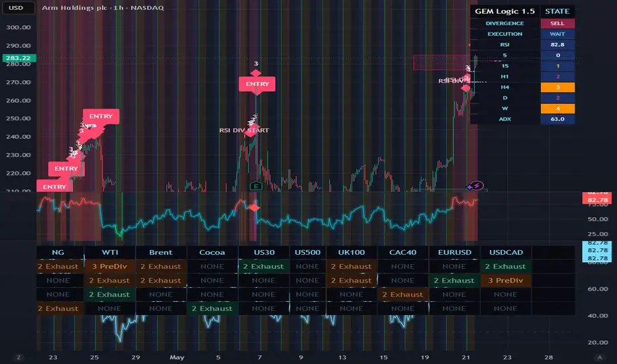Screen dimensions: 617x364
Task: Click '2 Exhaust' cell under USDCAD
Action: pyautogui.click(x=506, y=267)
